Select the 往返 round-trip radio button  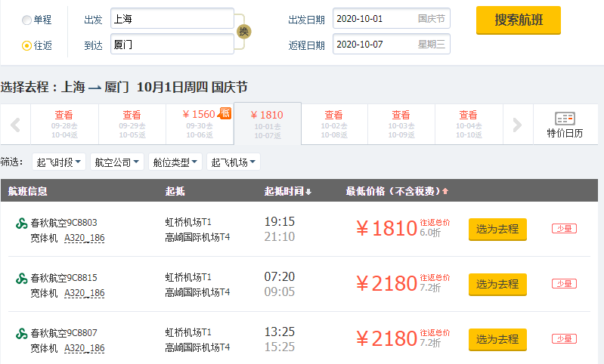(x=26, y=46)
